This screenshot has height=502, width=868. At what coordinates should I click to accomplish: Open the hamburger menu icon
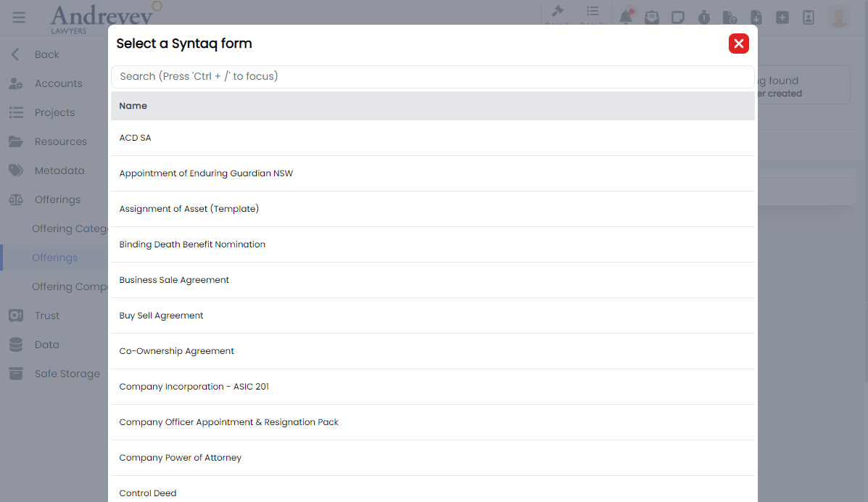(19, 17)
